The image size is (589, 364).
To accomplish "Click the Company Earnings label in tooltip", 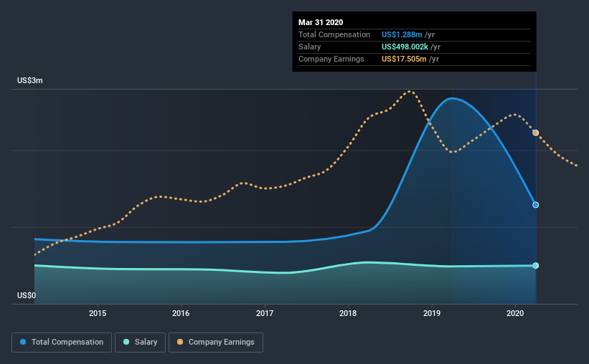I will pyautogui.click(x=331, y=59).
